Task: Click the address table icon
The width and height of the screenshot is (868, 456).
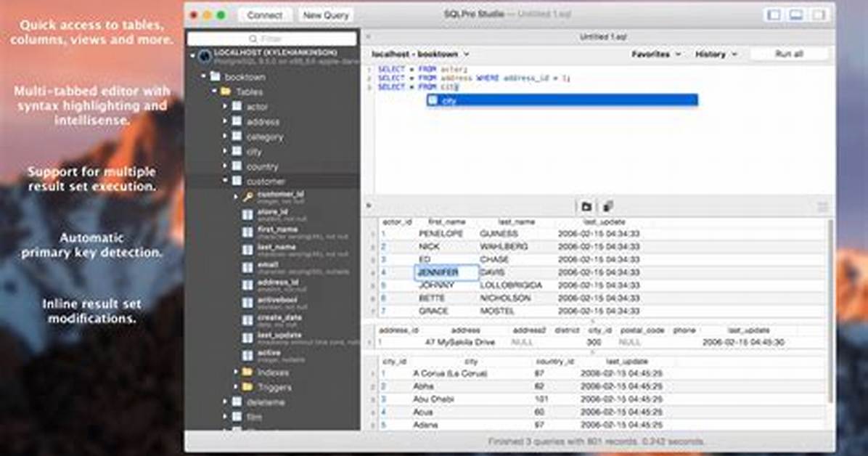Action: coord(237,121)
